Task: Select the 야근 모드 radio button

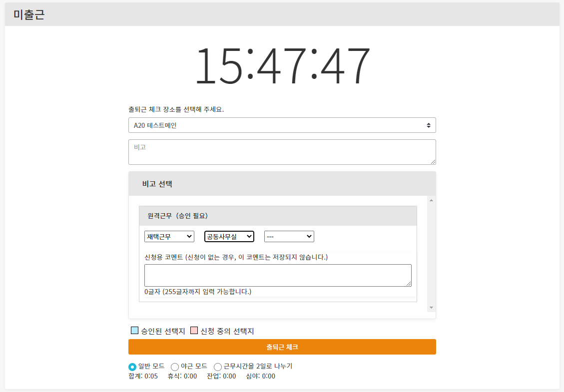Action: [x=175, y=367]
